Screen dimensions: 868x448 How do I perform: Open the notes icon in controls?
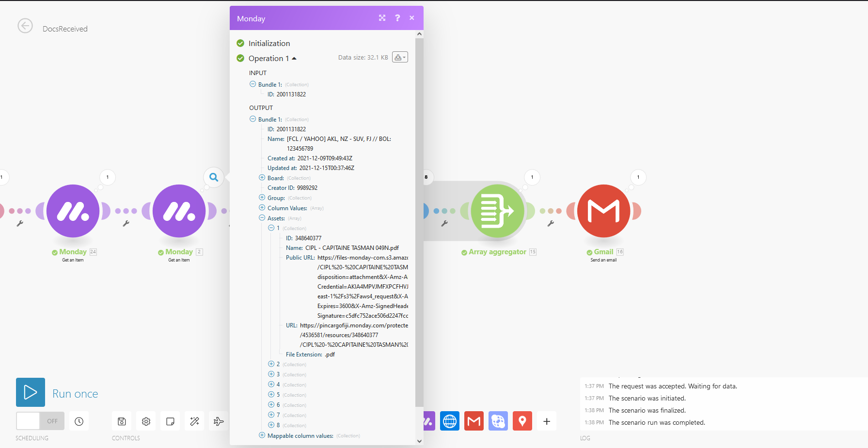coord(170,421)
